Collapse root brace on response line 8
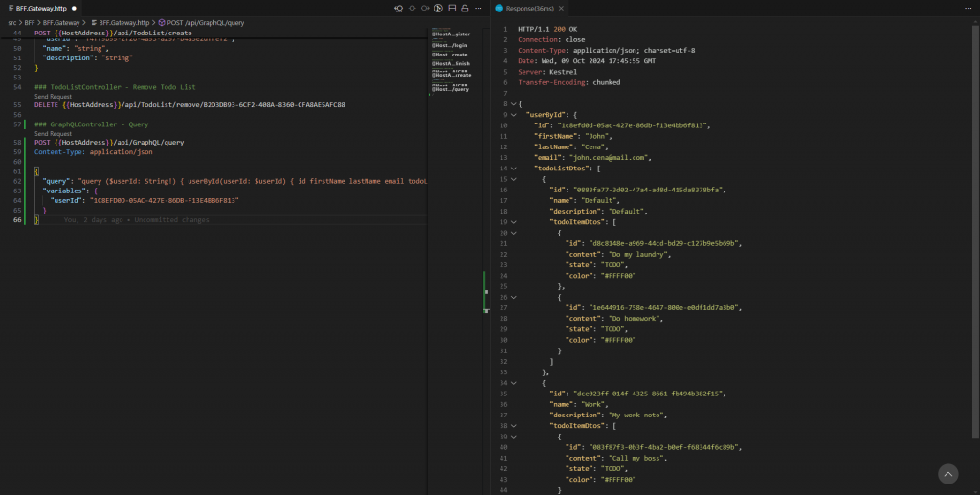980x495 pixels. pyautogui.click(x=513, y=103)
